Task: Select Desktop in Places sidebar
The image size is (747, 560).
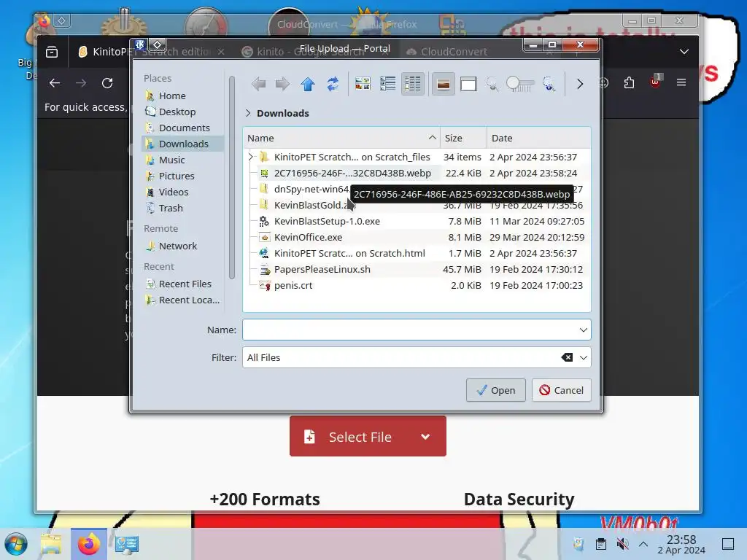Action: pos(182,112)
